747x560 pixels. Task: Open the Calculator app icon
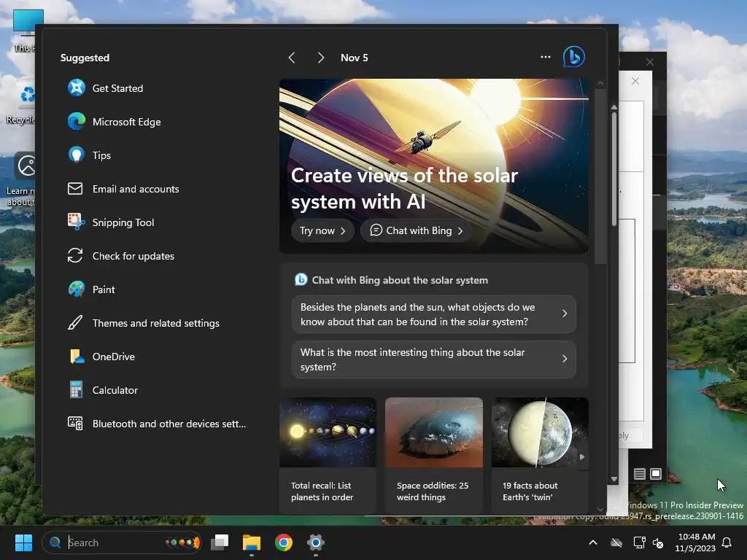pos(76,390)
